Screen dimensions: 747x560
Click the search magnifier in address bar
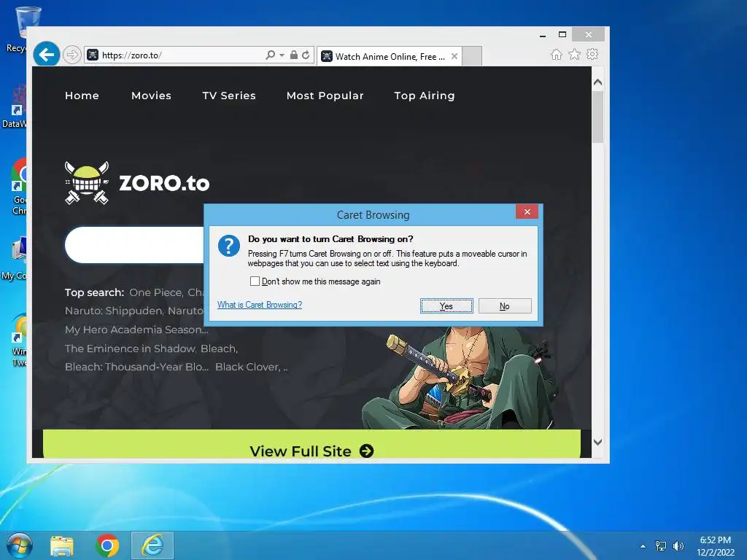pos(270,55)
